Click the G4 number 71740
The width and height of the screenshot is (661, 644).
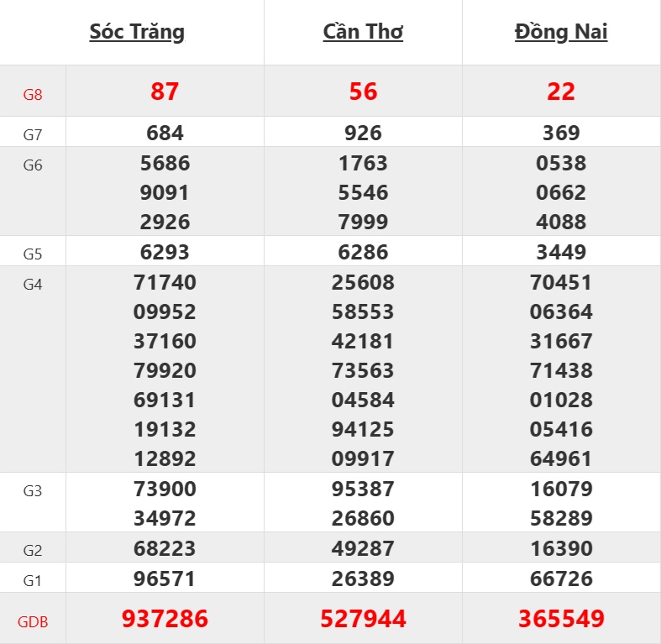pos(165,282)
